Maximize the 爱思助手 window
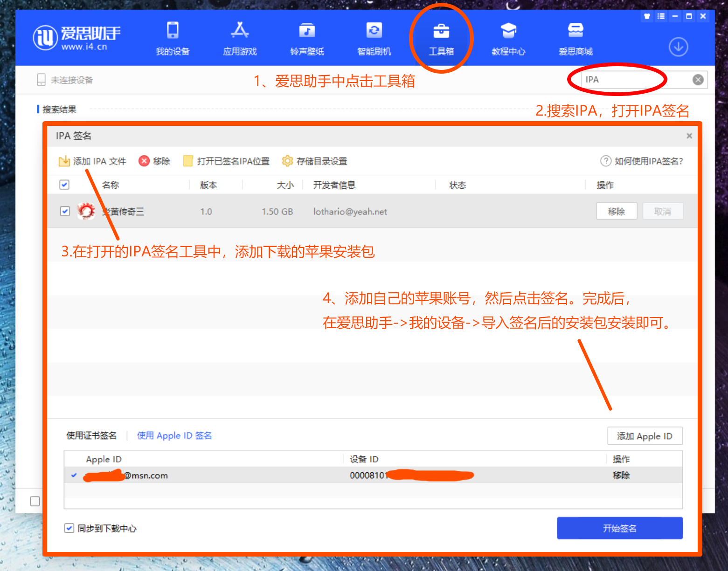 tap(689, 16)
